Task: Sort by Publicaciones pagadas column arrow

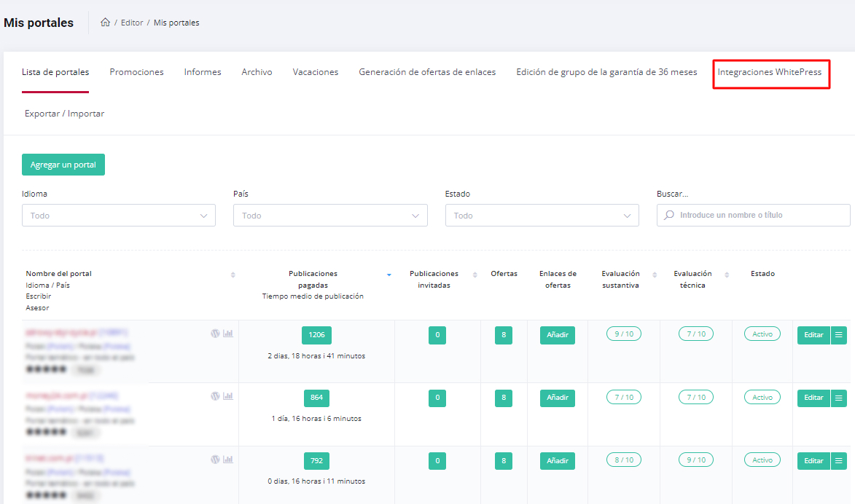Action: coord(389,275)
